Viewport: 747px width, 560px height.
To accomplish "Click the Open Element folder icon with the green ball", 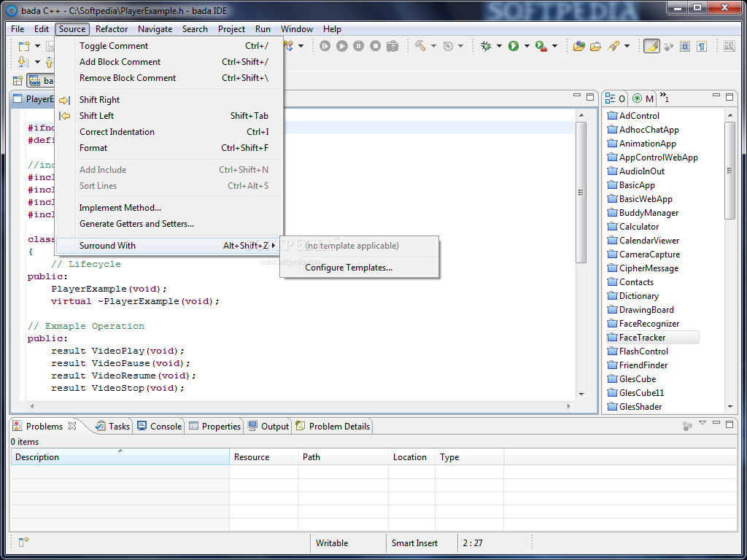I will (578, 46).
